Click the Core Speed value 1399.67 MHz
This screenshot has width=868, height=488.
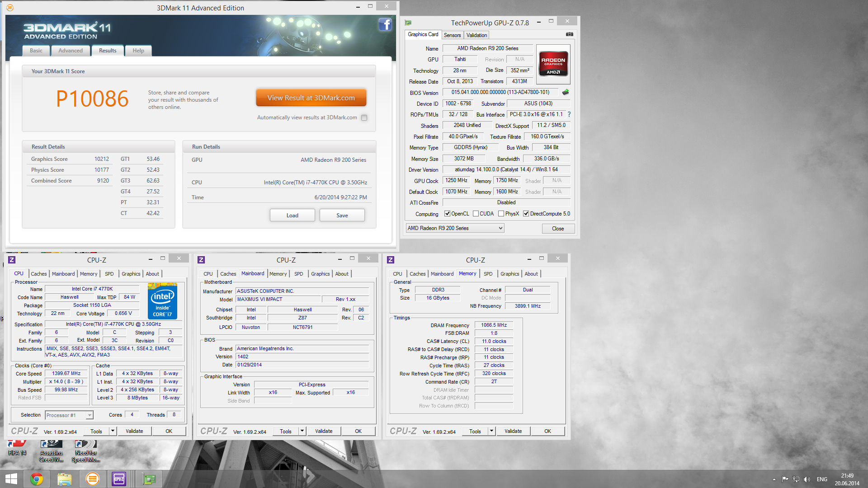[66, 373]
